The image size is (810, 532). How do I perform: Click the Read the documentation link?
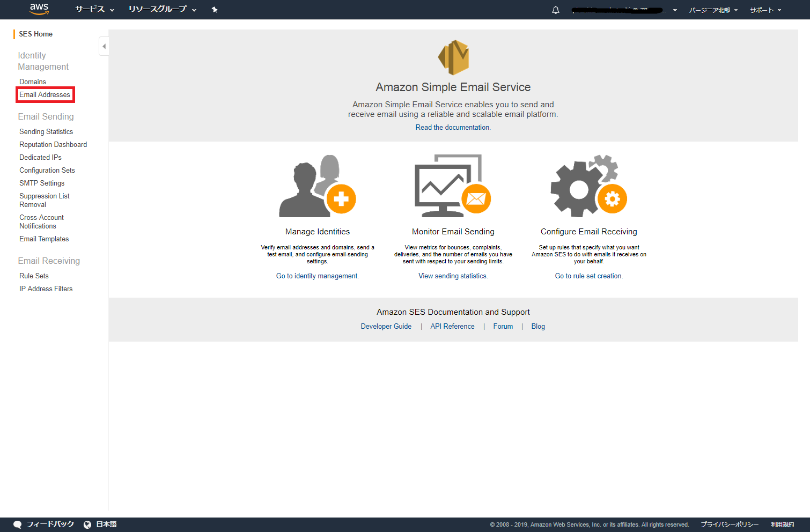(452, 127)
